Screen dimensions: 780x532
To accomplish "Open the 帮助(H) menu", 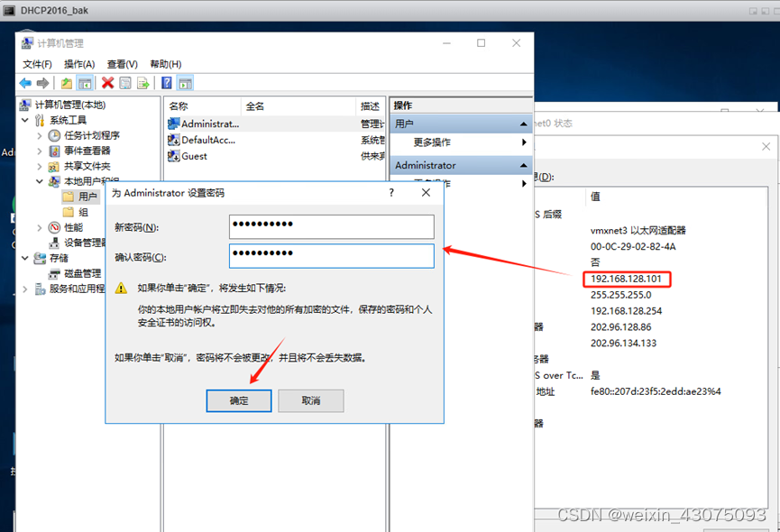I will [x=166, y=64].
